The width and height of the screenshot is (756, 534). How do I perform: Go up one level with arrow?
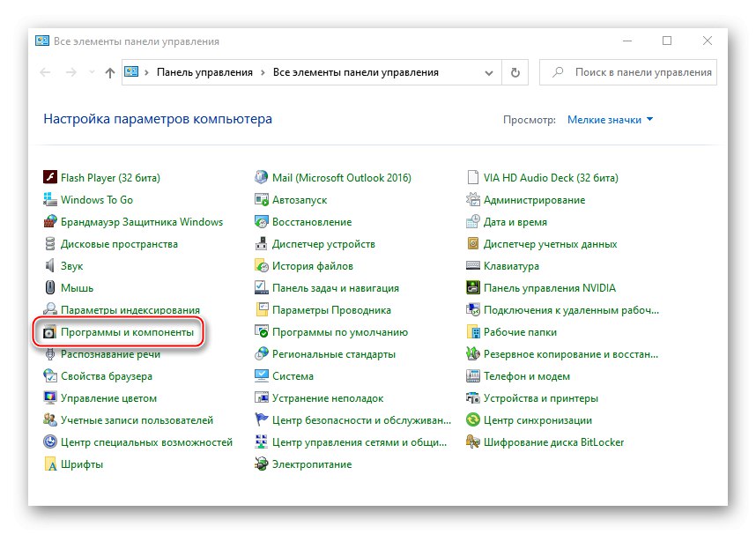[x=110, y=73]
